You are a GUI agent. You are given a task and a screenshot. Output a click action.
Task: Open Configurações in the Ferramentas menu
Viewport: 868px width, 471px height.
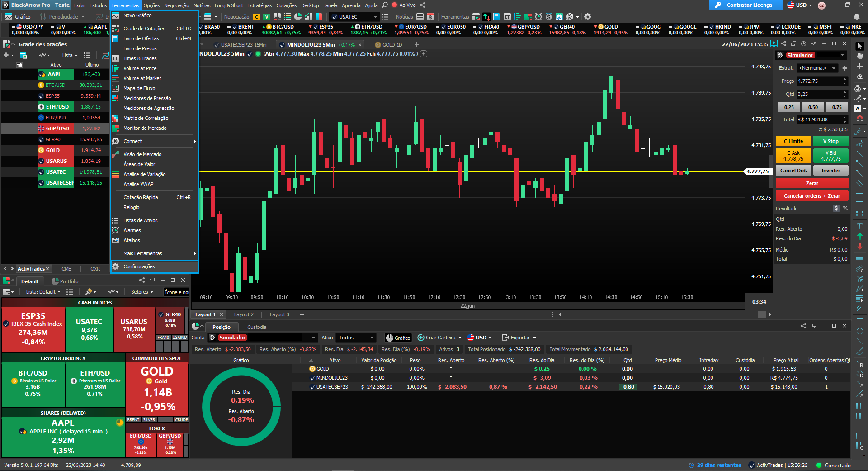tap(154, 266)
